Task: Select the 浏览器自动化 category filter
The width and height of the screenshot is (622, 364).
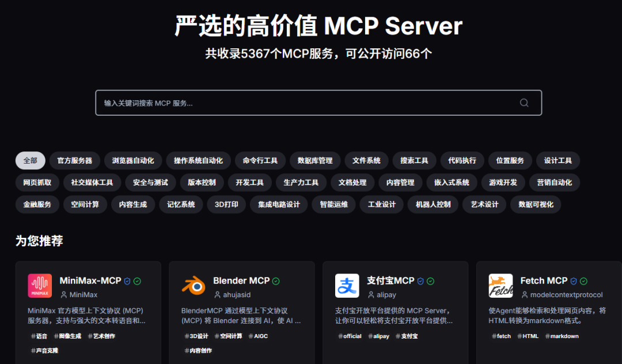Action: tap(133, 161)
